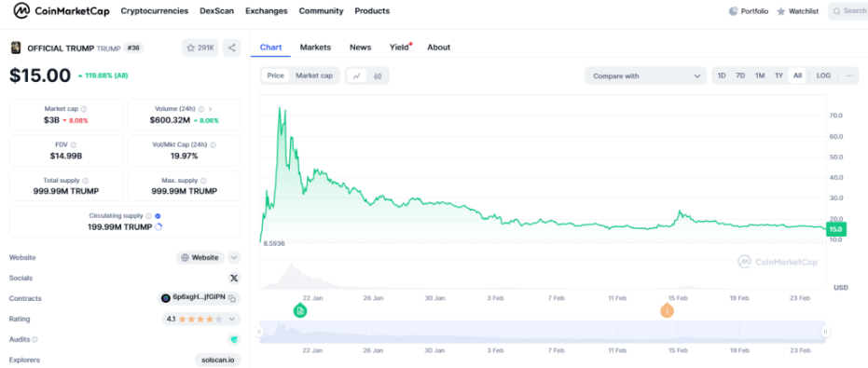Screen dimensions: 868x368
Task: Open the Portfolio pie chart icon
Action: [734, 11]
